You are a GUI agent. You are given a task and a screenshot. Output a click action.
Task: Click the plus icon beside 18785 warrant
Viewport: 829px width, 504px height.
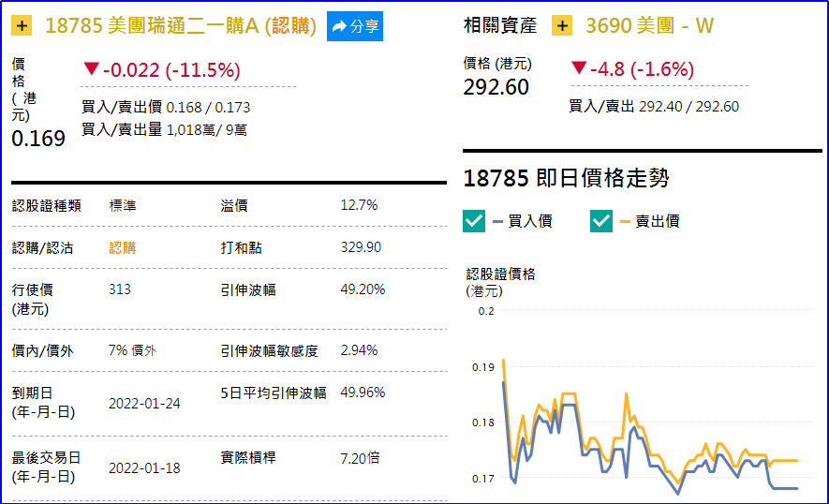point(23,25)
